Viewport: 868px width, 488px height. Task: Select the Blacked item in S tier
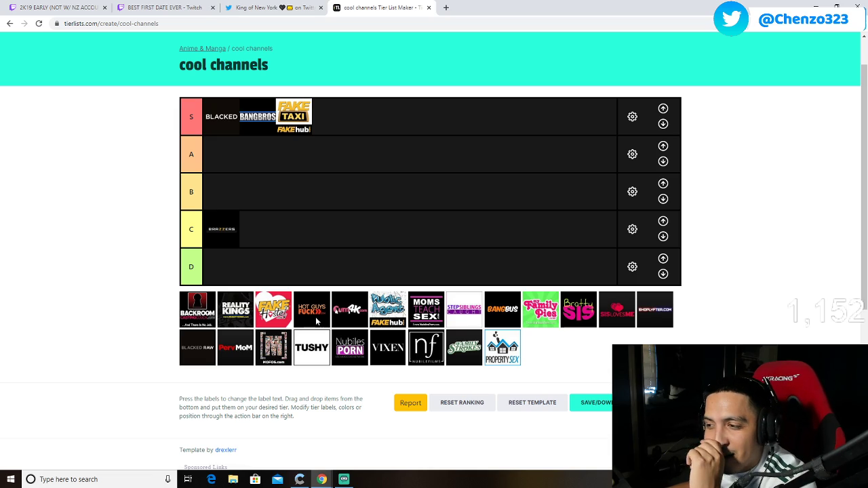(222, 117)
